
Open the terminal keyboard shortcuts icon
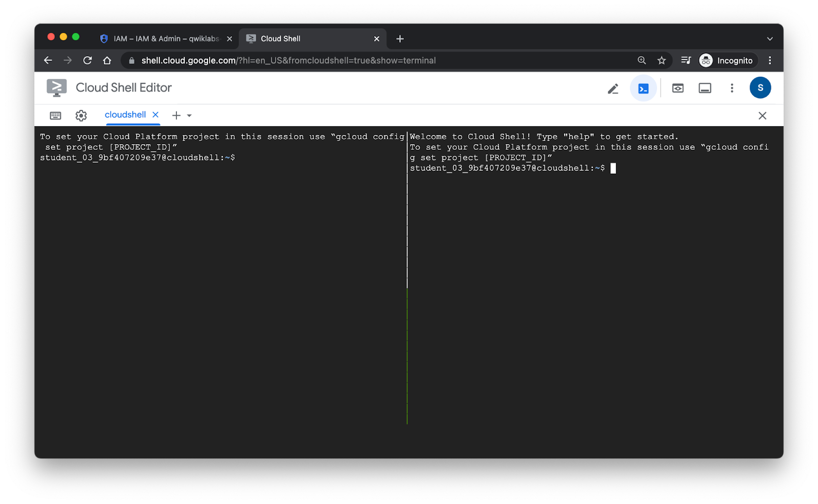(x=56, y=116)
